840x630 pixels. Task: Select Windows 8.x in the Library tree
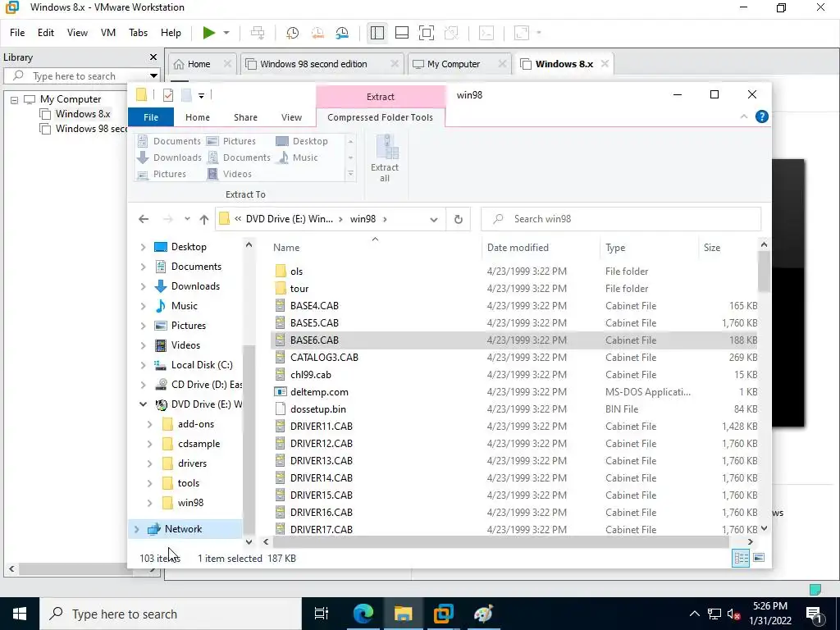pyautogui.click(x=83, y=113)
